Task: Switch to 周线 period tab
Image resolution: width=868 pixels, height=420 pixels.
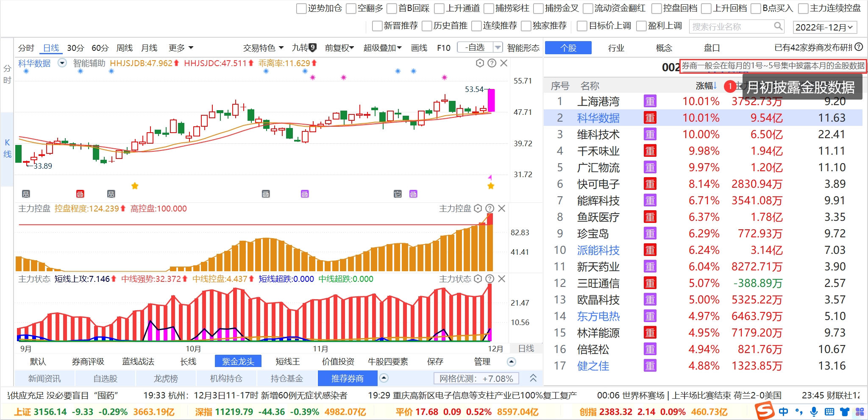Action: coord(125,48)
